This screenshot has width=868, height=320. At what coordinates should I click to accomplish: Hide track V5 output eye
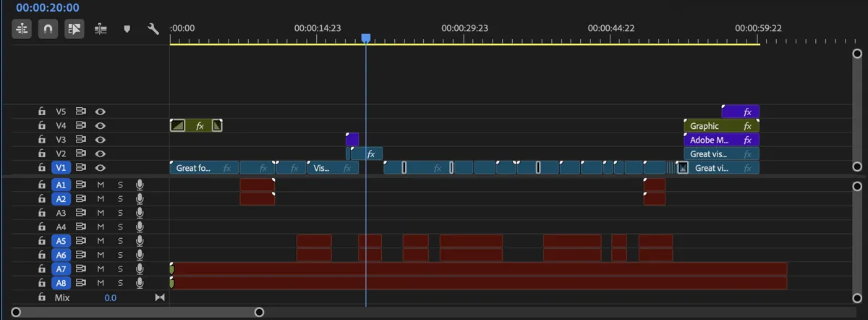pyautogui.click(x=101, y=111)
